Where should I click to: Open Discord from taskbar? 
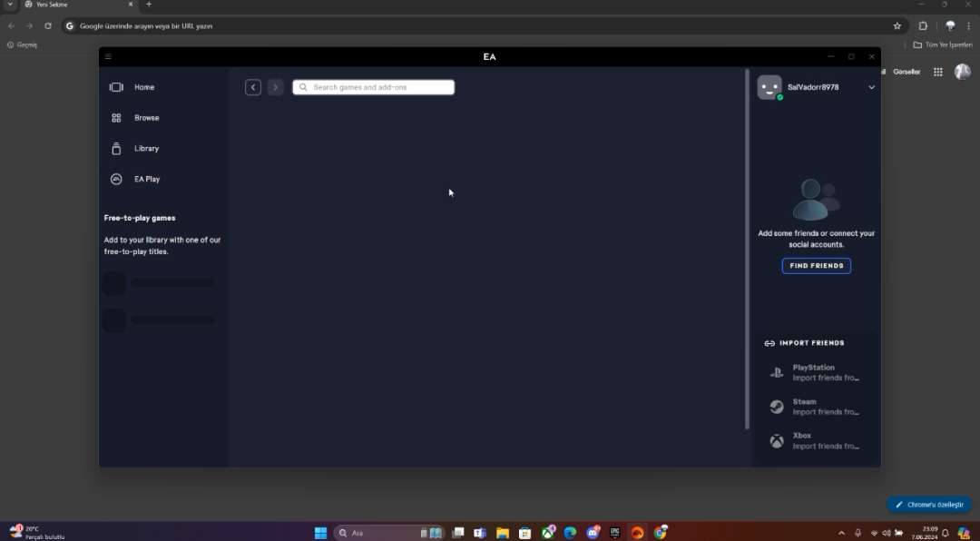click(x=593, y=533)
